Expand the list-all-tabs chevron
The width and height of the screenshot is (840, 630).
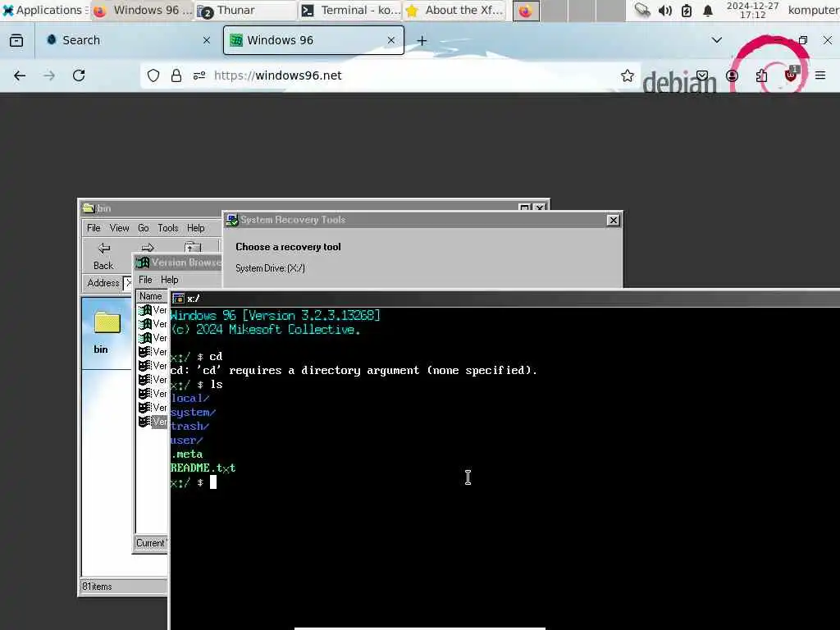pyautogui.click(x=717, y=40)
